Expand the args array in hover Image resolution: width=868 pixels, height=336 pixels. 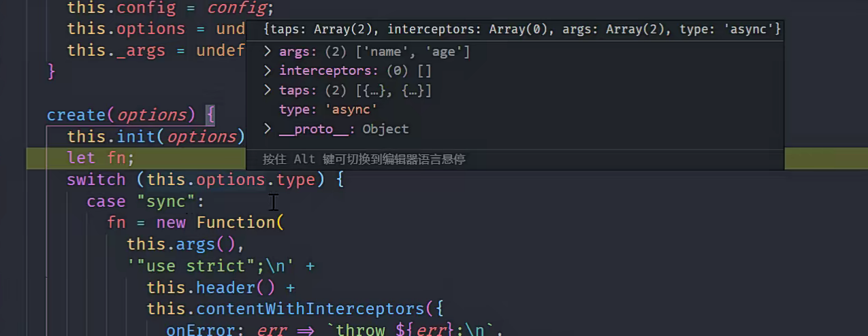(268, 52)
